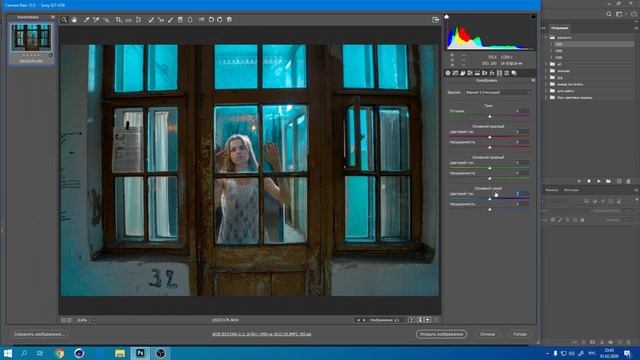Open the Calibration panel menu icon
This screenshot has height=360, width=640.
(x=533, y=80)
